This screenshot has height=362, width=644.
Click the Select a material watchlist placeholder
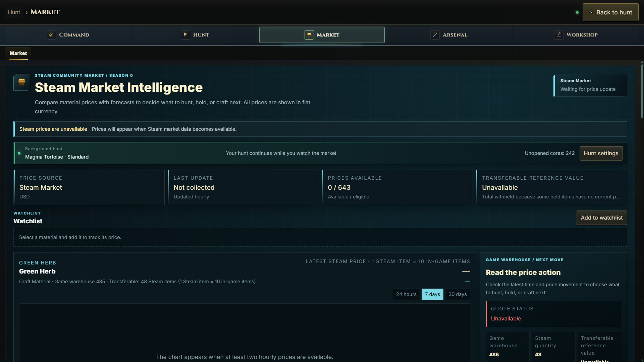[x=320, y=237]
